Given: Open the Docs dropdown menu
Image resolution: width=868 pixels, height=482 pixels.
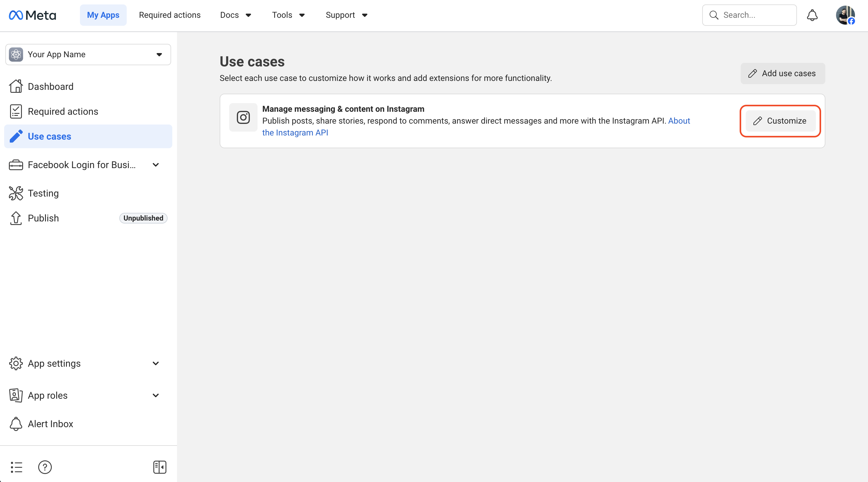Looking at the screenshot, I should click(x=236, y=15).
